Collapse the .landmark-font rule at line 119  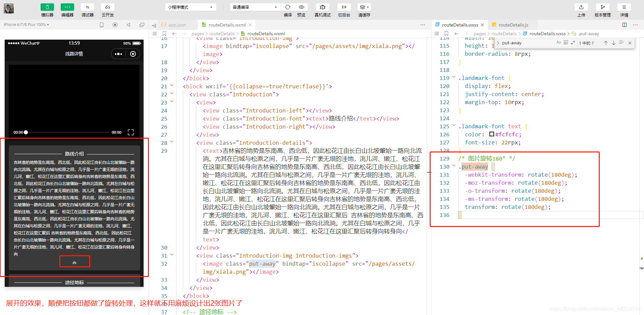(454, 77)
